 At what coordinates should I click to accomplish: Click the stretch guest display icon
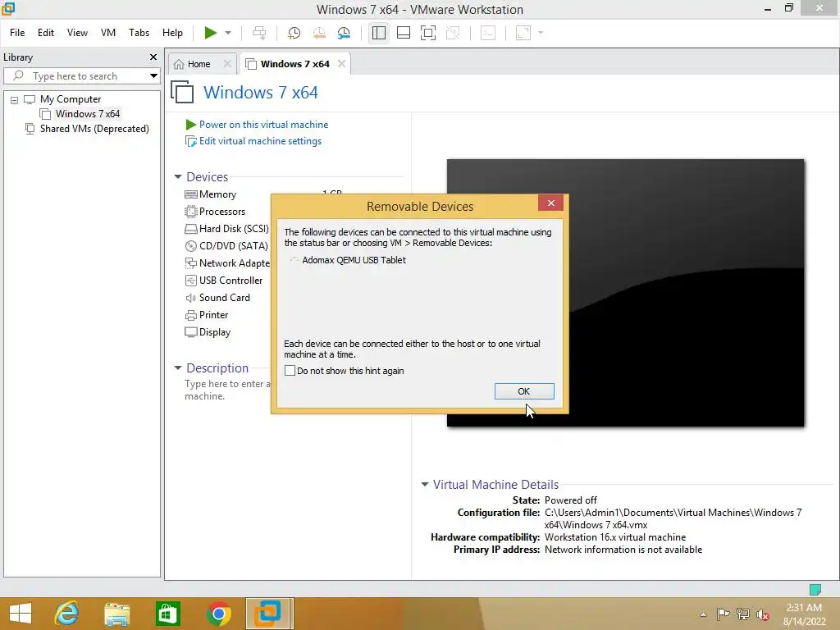pos(523,33)
